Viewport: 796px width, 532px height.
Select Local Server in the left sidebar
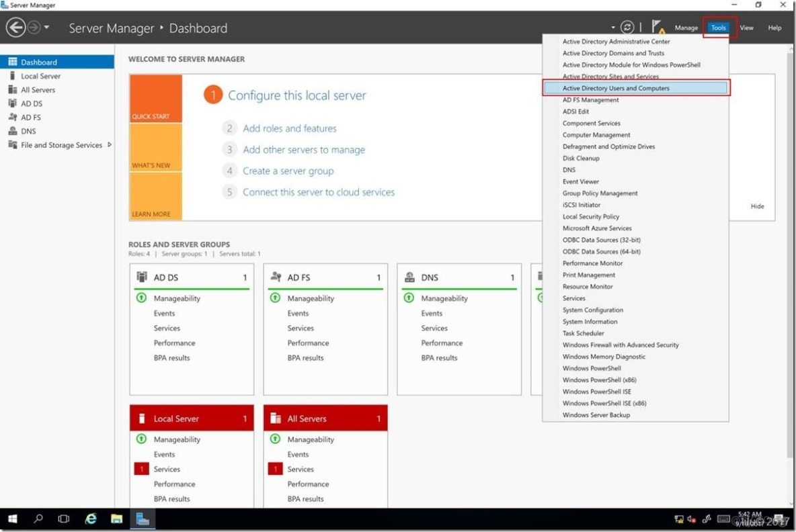[x=39, y=75]
